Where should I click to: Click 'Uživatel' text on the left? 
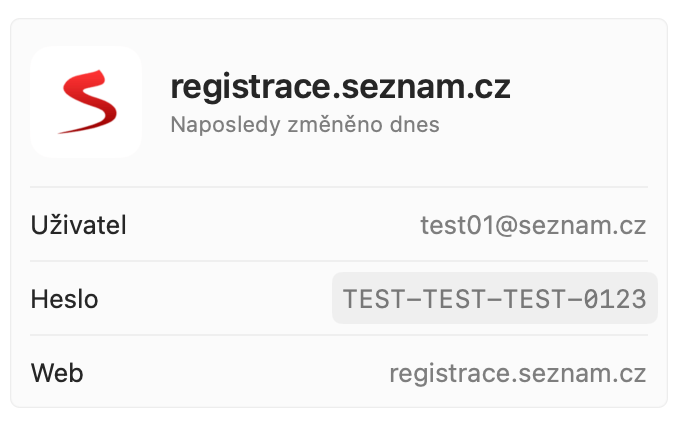79,225
